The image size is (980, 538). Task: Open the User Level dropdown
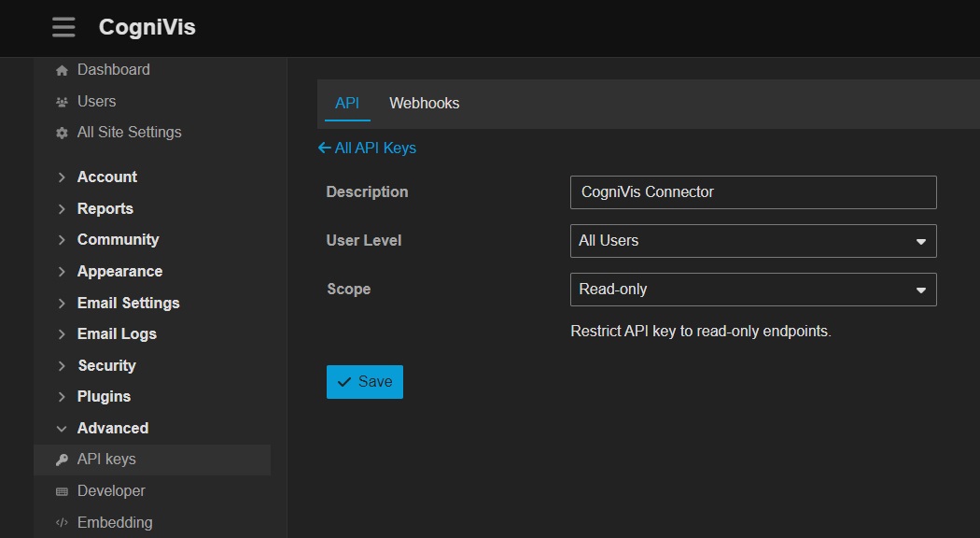[x=752, y=241]
